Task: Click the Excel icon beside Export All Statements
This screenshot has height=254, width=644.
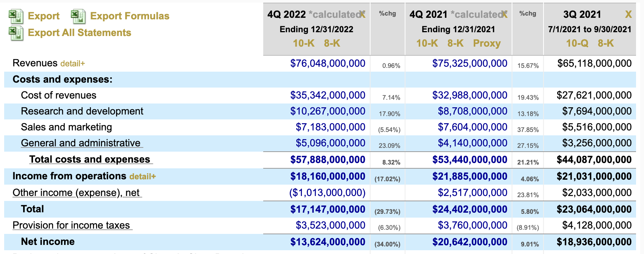Action: tap(16, 33)
